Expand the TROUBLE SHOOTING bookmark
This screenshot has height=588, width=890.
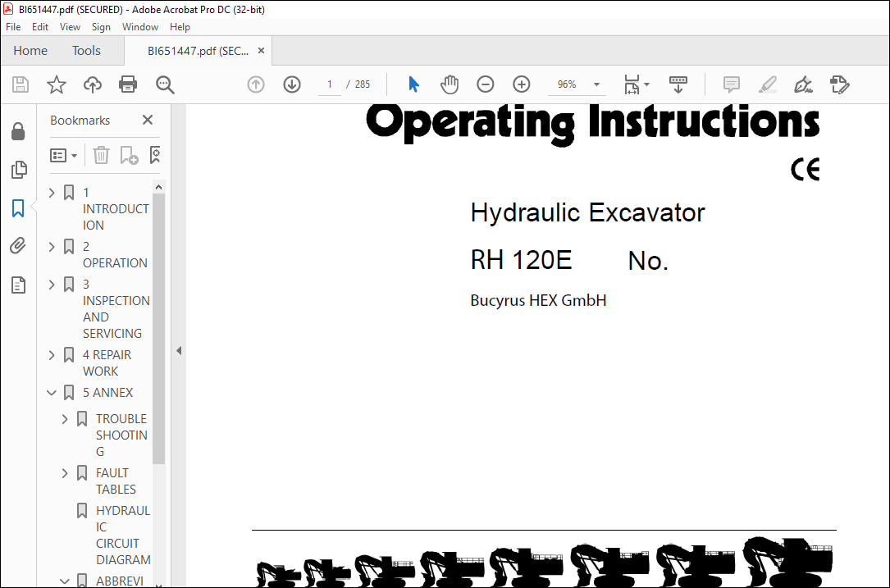click(65, 419)
